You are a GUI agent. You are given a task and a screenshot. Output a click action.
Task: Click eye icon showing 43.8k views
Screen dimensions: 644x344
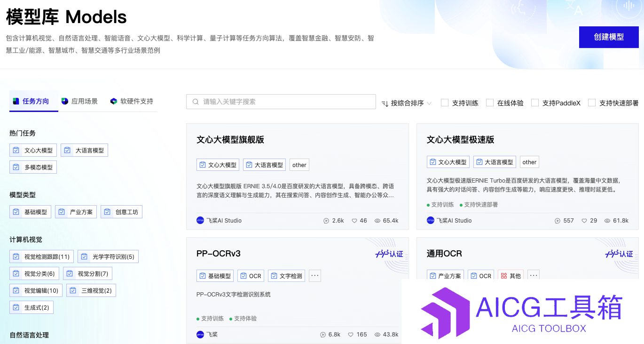377,335
